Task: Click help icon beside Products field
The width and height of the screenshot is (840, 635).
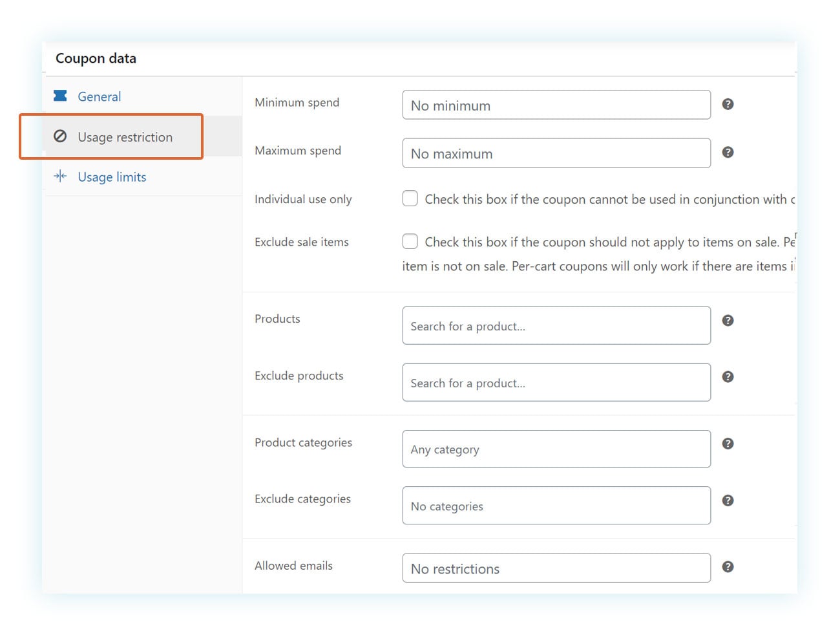Action: (728, 320)
